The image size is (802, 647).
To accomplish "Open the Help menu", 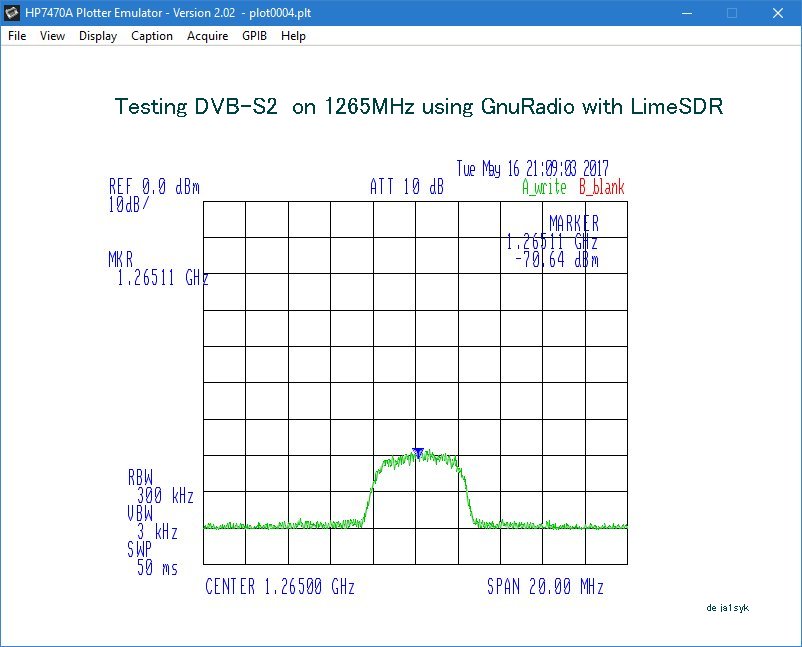I will (x=293, y=36).
